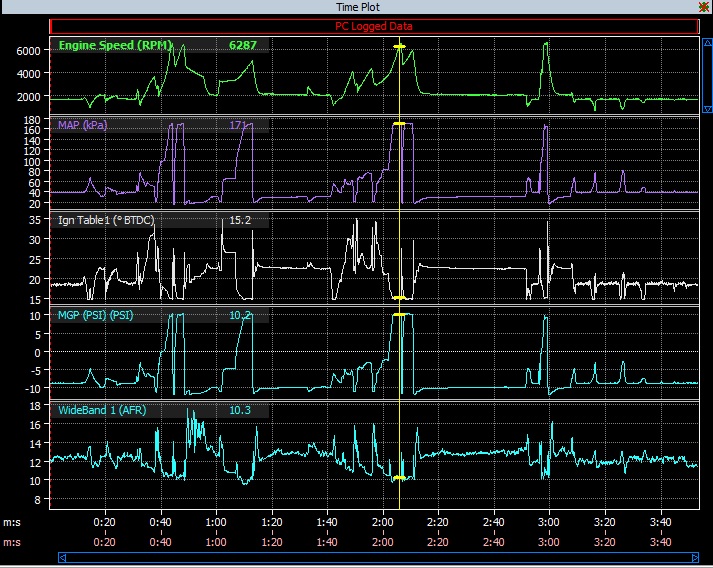The width and height of the screenshot is (713, 568).
Task: Click the white 3:00 time axis label
Action: pos(549,522)
